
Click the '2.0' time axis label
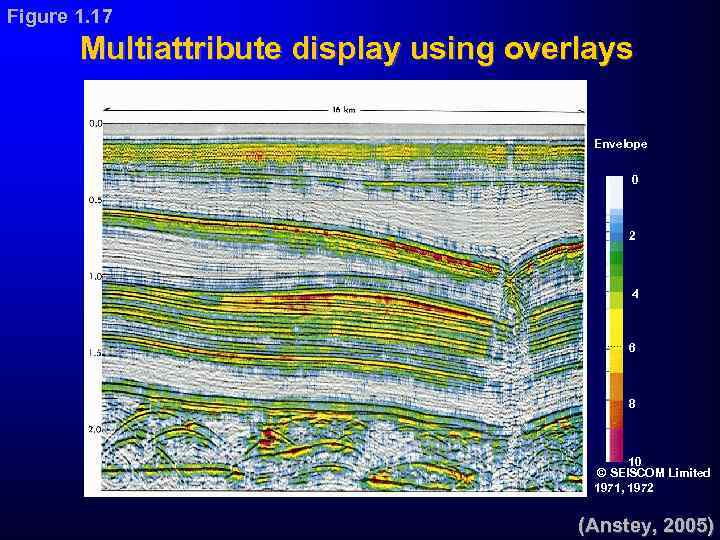click(96, 429)
